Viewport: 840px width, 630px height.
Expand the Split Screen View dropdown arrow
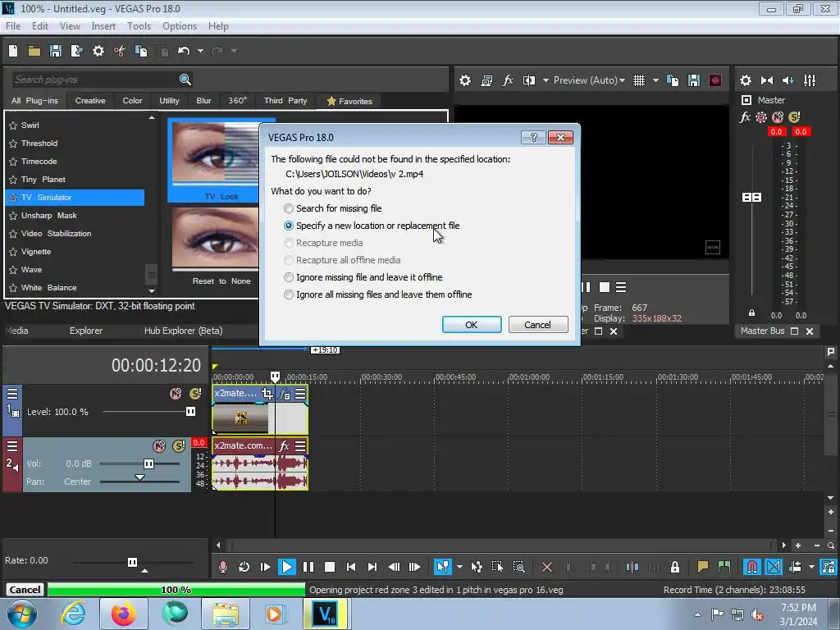click(x=546, y=80)
